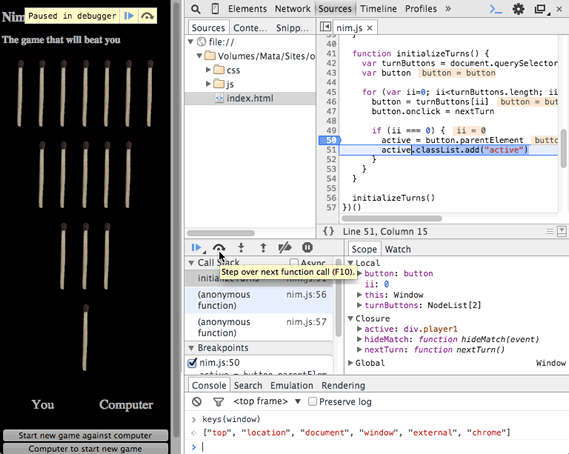Switch to the Network panel
Image resolution: width=569 pixels, height=454 pixels.
pyautogui.click(x=292, y=9)
